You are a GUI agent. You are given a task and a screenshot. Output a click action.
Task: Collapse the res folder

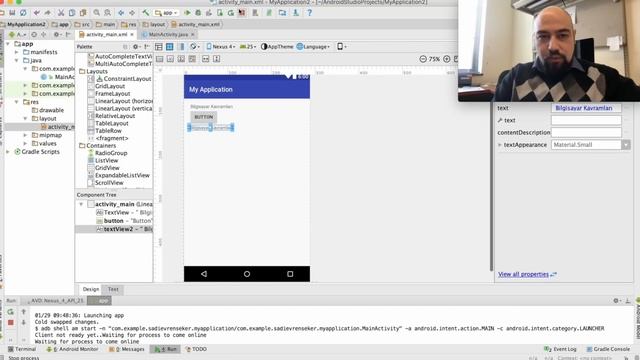click(17, 102)
